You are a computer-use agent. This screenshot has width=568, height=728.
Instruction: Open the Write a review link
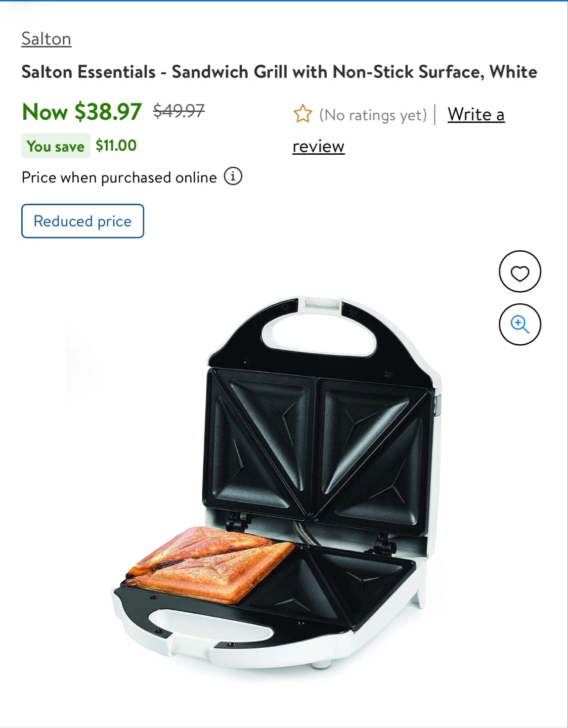pyautogui.click(x=398, y=130)
